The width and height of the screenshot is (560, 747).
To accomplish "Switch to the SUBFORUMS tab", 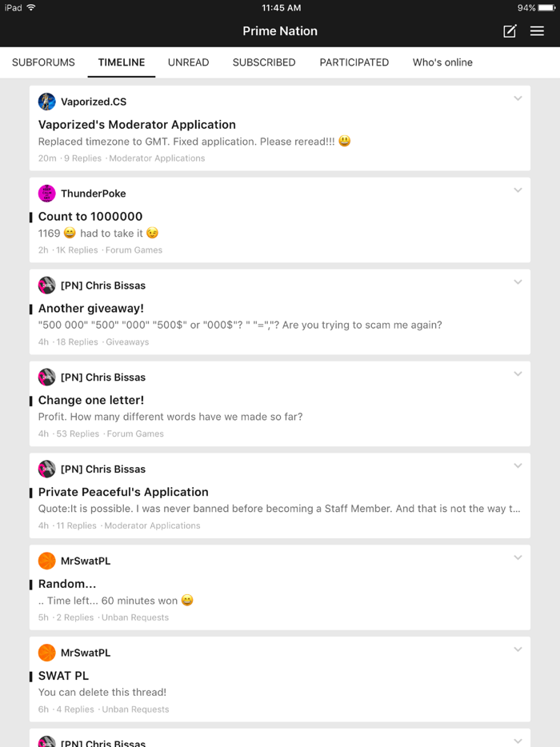I will point(43,62).
